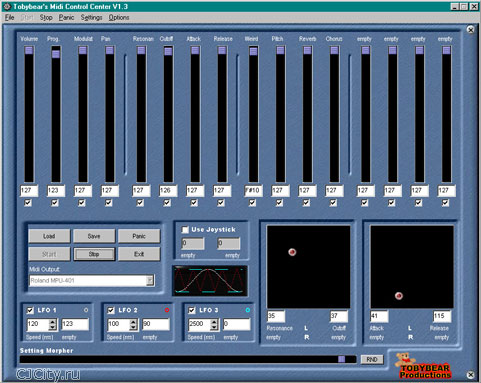Open the Midi Output dropdown
Screen dimensions: 481x383
(x=150, y=281)
